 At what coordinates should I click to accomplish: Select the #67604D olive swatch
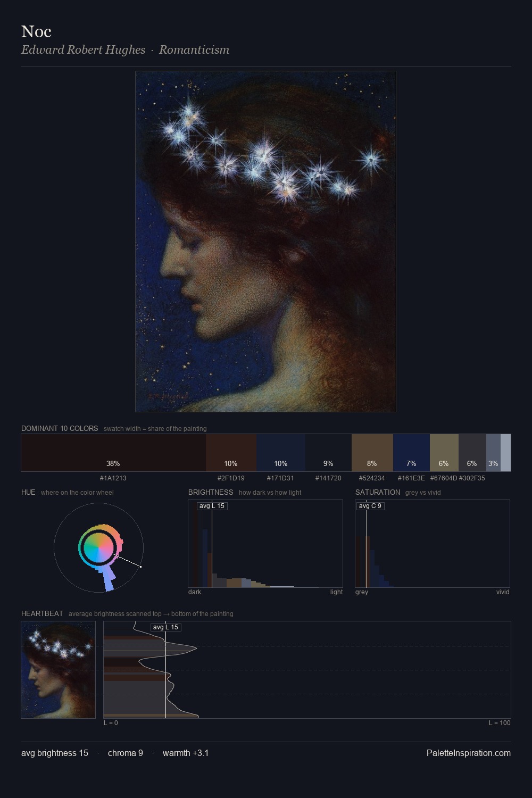pos(444,453)
